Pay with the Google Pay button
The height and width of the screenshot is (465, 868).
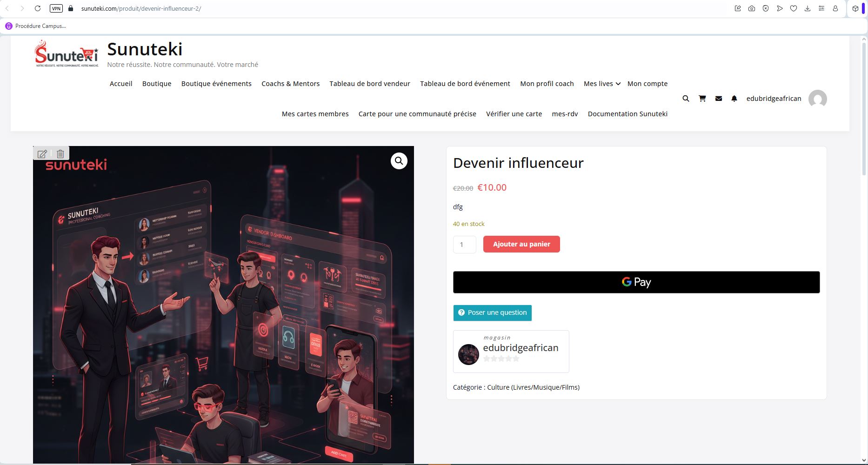tap(636, 282)
